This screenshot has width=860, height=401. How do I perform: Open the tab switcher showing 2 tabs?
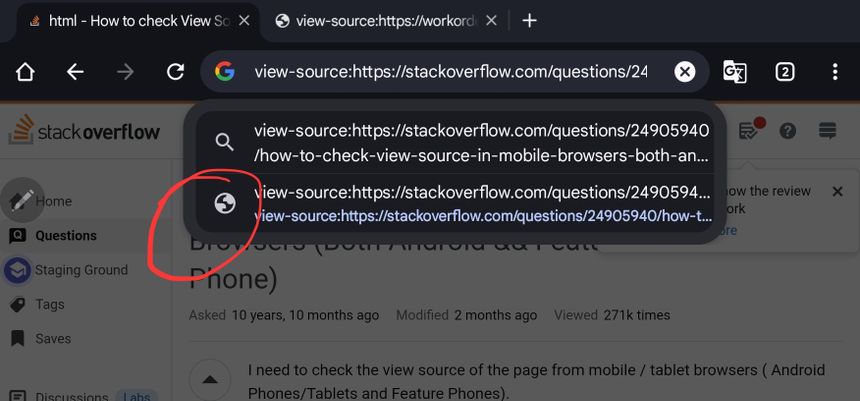click(x=785, y=72)
